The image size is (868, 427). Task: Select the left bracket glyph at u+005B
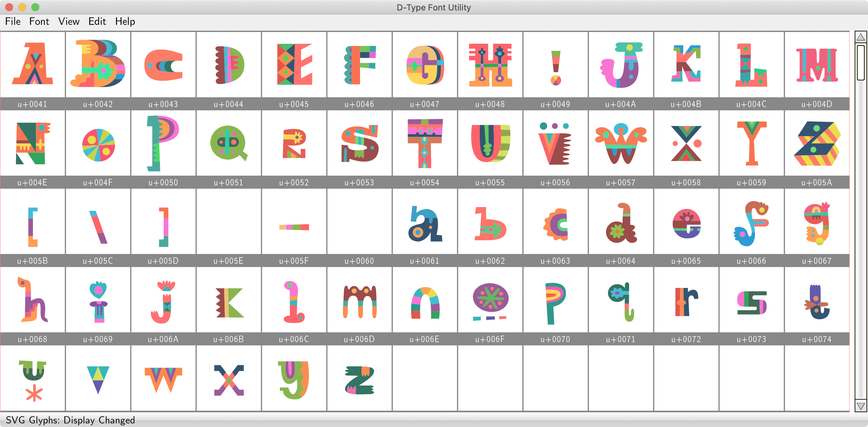(33, 228)
